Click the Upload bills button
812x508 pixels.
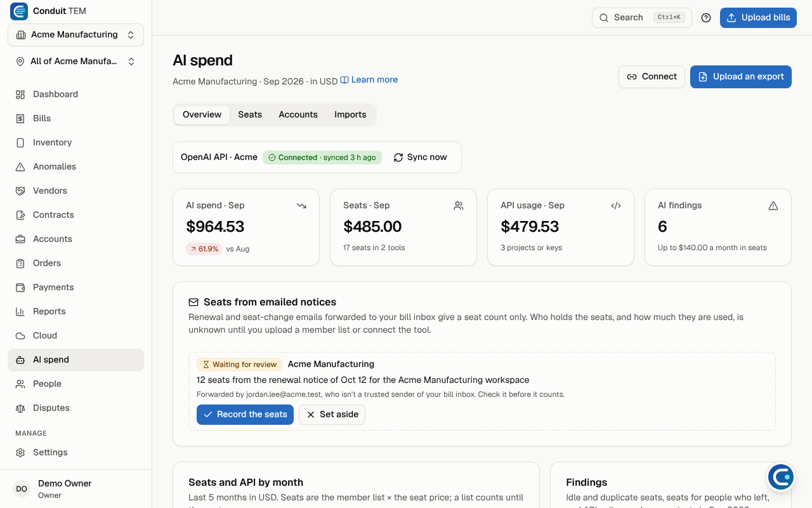click(758, 18)
